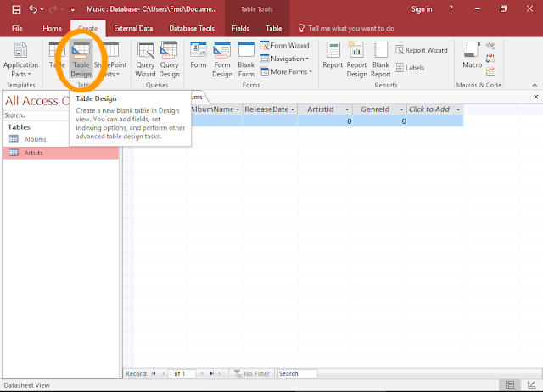Create a Blank Report
Viewport: 543px width, 392px height.
coord(381,59)
